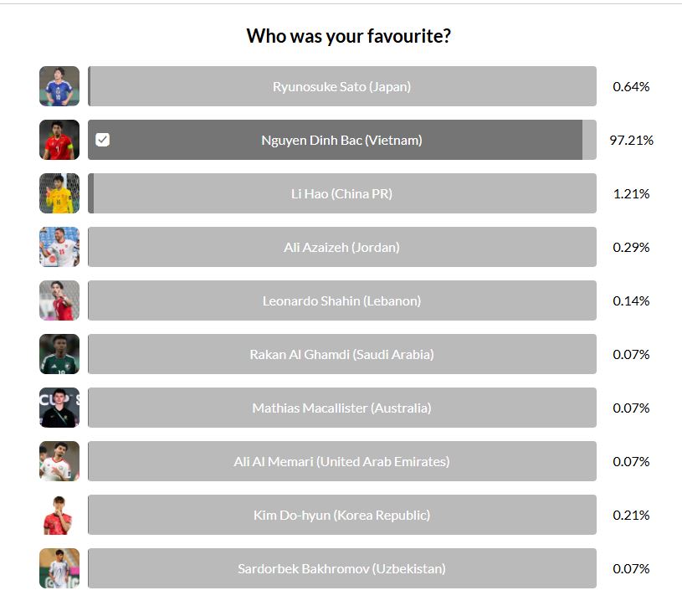Click Ali Al Memari's player photo

[59, 461]
